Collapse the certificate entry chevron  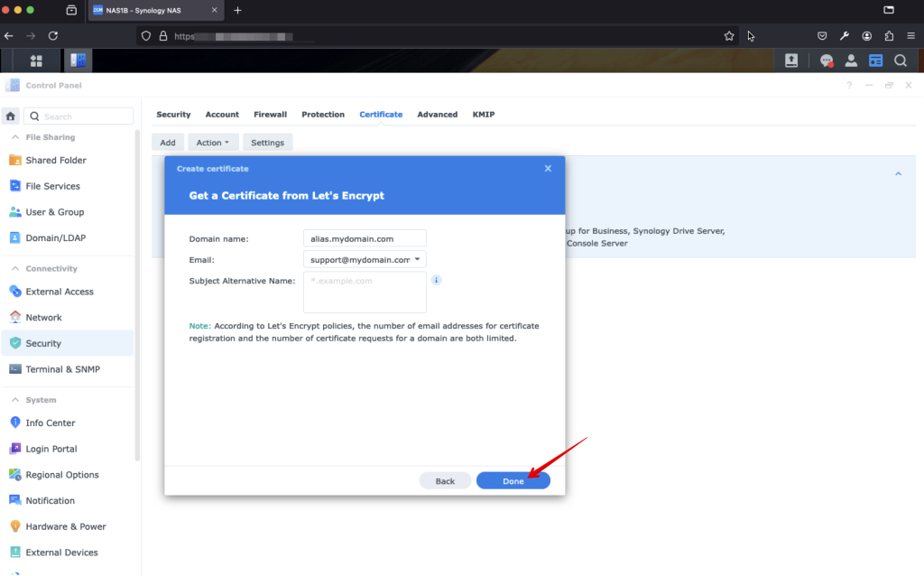[x=898, y=174]
